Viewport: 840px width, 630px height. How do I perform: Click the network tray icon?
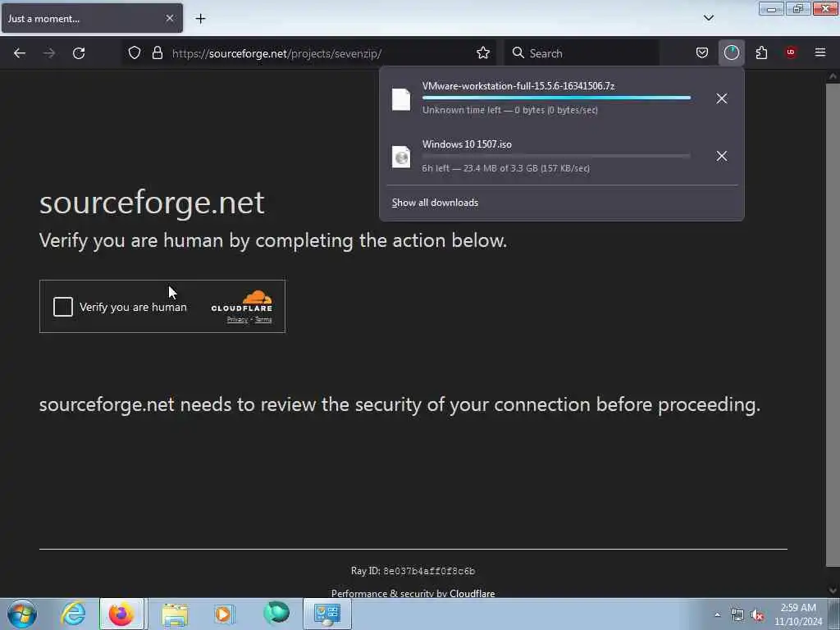tap(737, 615)
